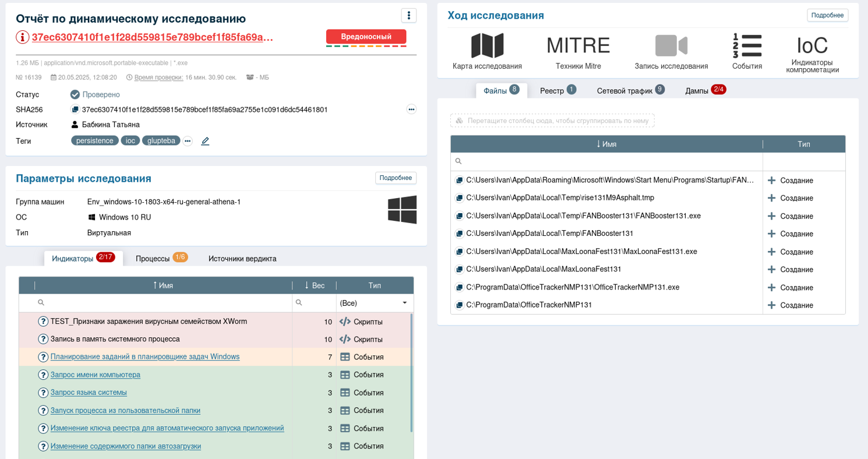Open three-dot report options menu
Screen dimensions: 868x459
pyautogui.click(x=409, y=15)
